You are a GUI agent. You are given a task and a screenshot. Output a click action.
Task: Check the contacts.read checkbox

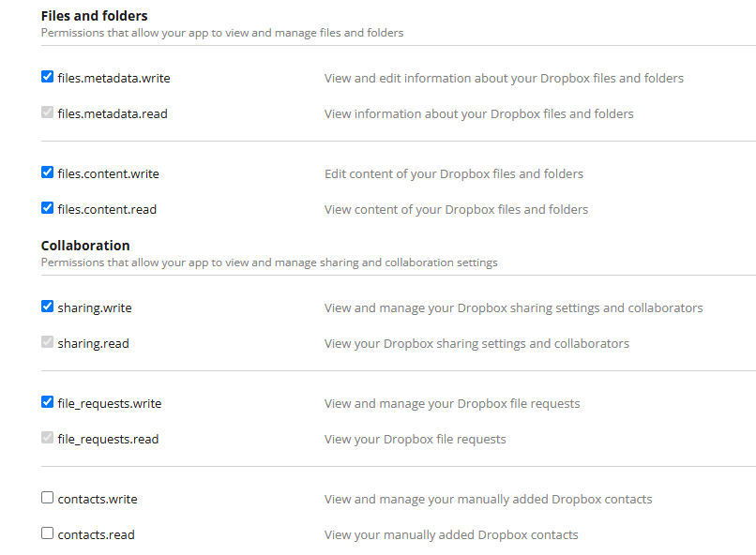click(x=48, y=533)
